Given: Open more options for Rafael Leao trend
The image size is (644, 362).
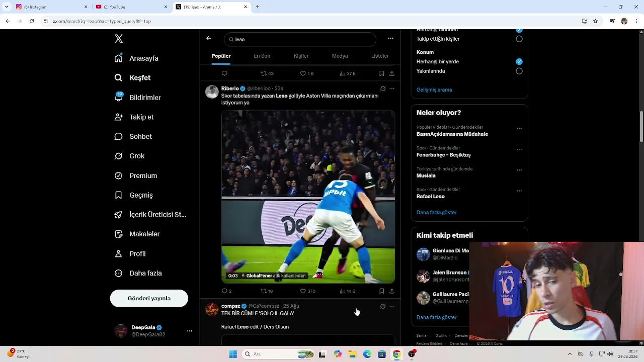Looking at the screenshot, I should pos(519,191).
